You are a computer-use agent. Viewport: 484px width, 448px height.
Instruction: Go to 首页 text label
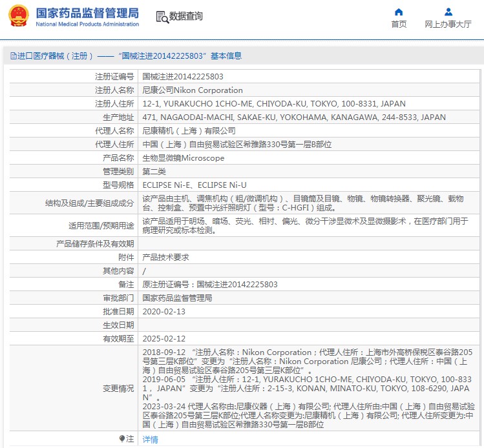coord(399,25)
